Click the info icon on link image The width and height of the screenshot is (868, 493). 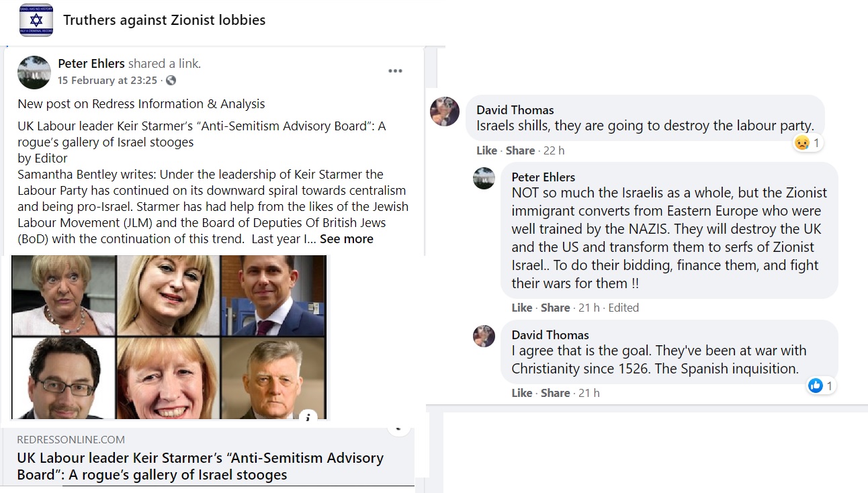308,416
